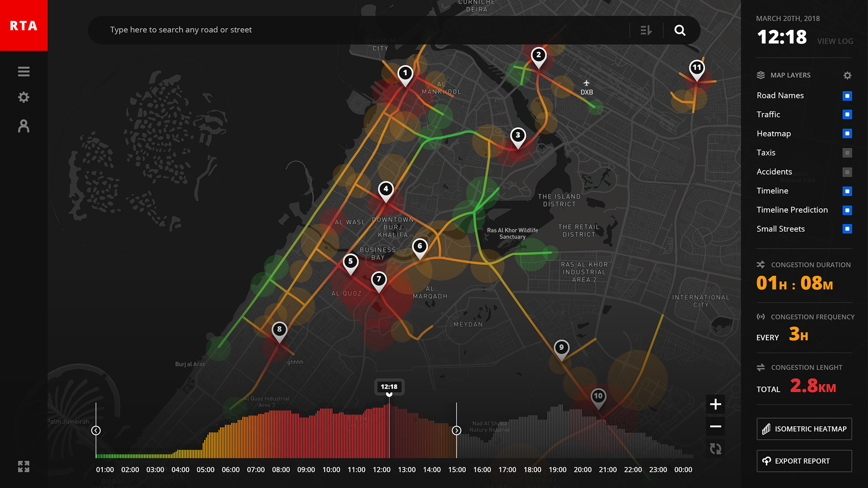The width and height of the screenshot is (868, 488).
Task: Open settings gear in left sidebar
Action: click(24, 97)
